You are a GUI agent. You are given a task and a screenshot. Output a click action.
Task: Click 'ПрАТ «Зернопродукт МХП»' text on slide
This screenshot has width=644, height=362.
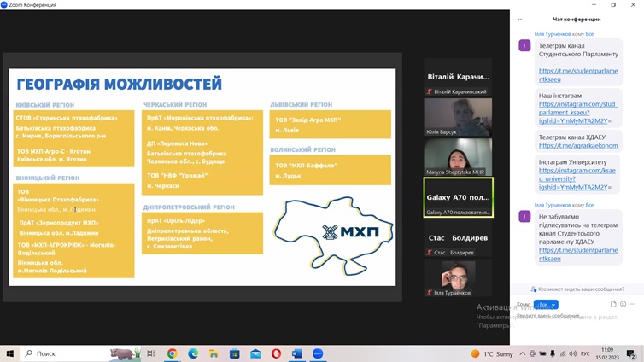pos(59,223)
